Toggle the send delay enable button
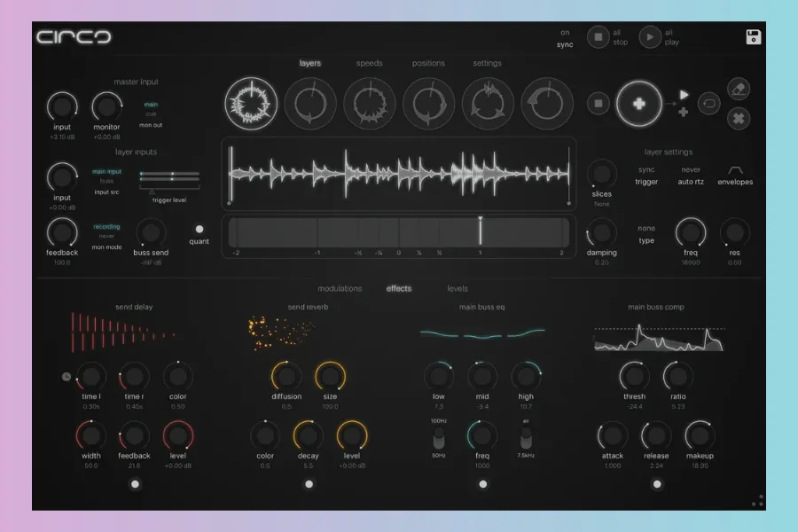This screenshot has height=532, width=798. coord(135,484)
